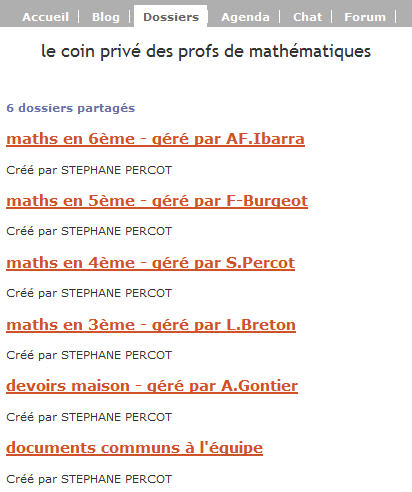The image size is (412, 492).
Task: Open folder maths en 4ème géré par S.Percot
Action: [151, 263]
